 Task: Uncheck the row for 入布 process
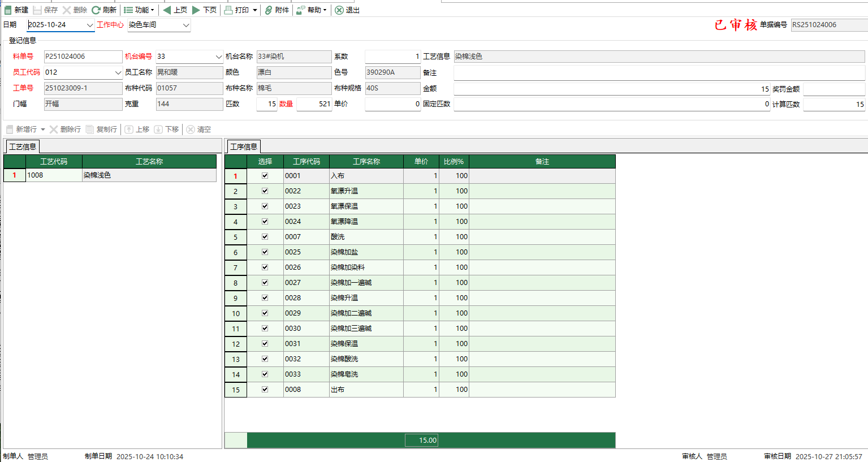(265, 175)
